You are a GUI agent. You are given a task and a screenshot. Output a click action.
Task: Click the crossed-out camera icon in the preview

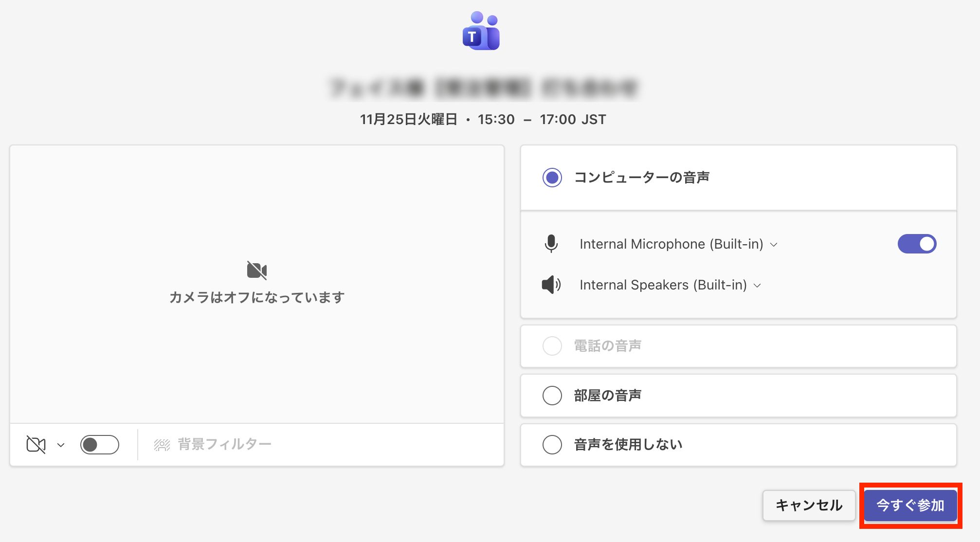(257, 270)
